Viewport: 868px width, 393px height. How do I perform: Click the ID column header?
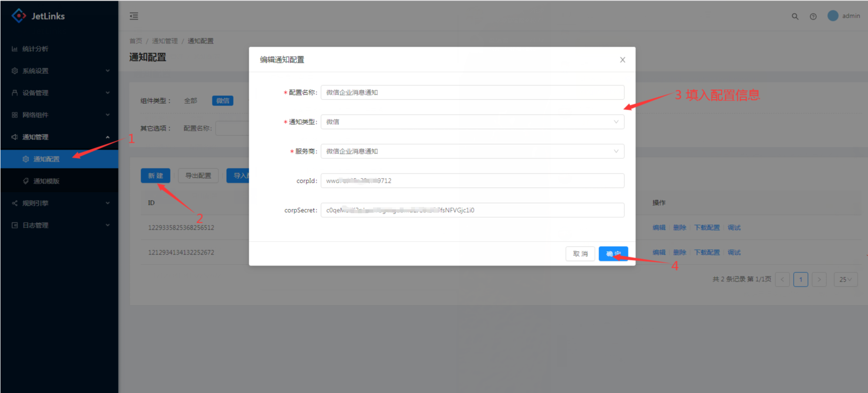pyautogui.click(x=151, y=203)
